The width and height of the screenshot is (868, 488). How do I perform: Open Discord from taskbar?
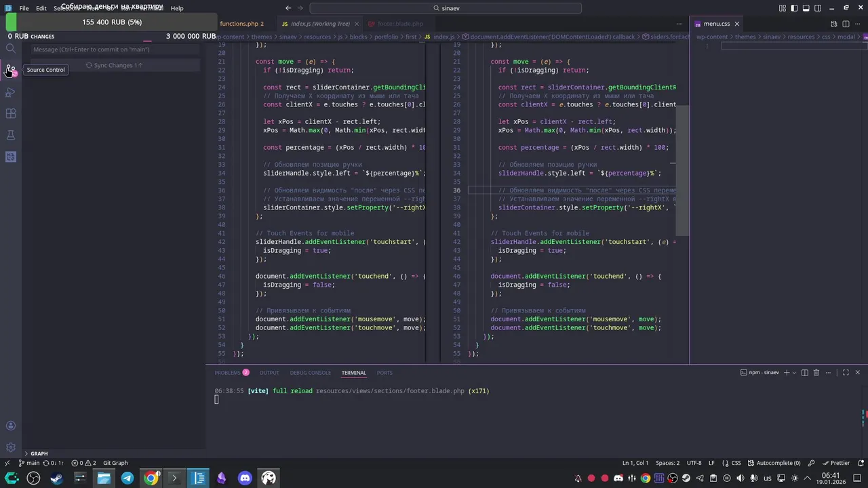point(245,478)
